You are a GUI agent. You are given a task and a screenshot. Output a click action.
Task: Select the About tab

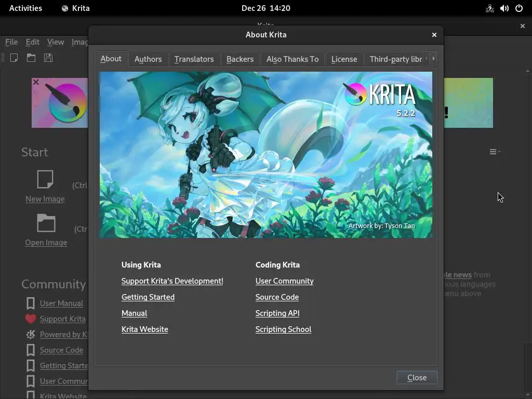pos(111,59)
